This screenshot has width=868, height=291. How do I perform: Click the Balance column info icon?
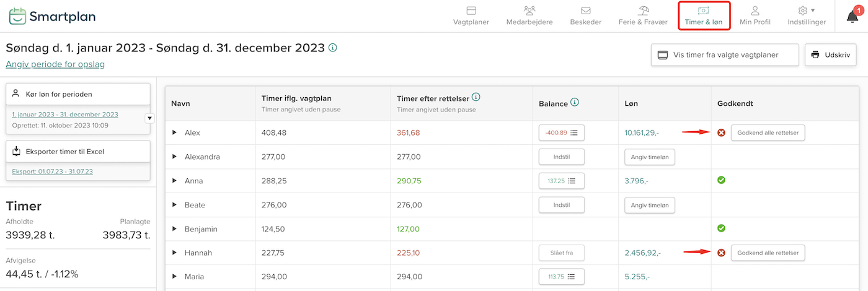pyautogui.click(x=575, y=103)
